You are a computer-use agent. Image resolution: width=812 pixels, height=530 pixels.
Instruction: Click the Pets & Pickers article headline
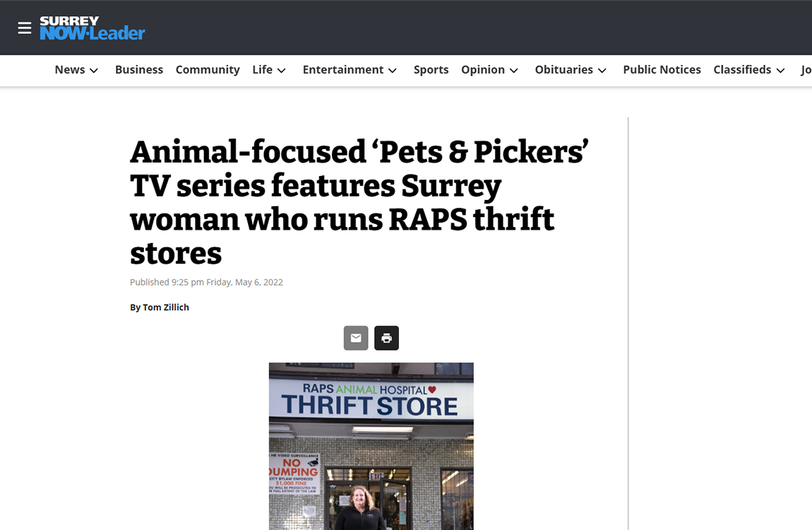coord(359,202)
